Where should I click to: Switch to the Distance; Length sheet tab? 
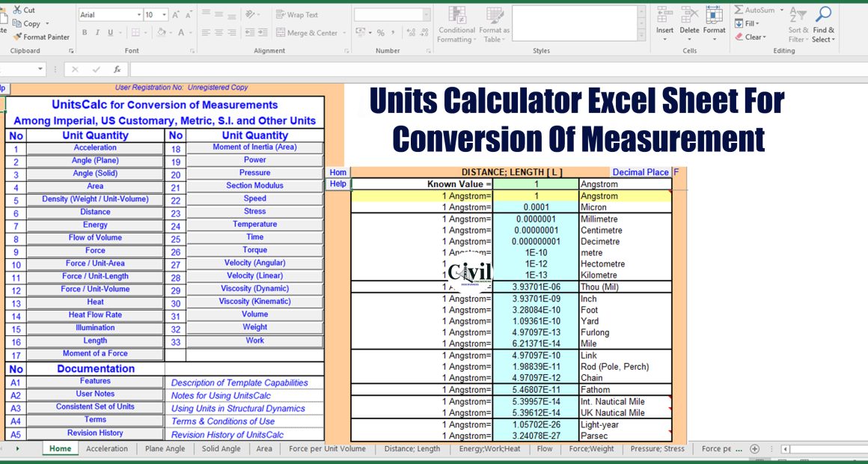[412, 448]
